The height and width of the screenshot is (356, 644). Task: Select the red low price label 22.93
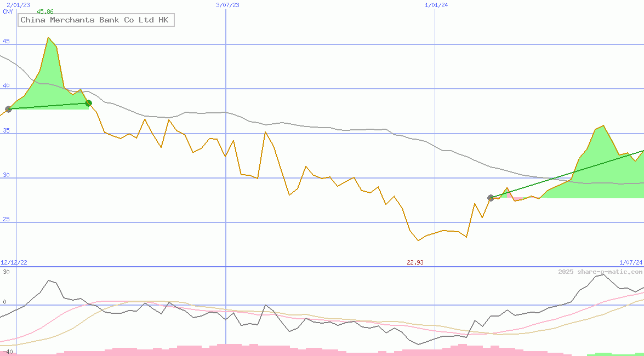pos(414,262)
